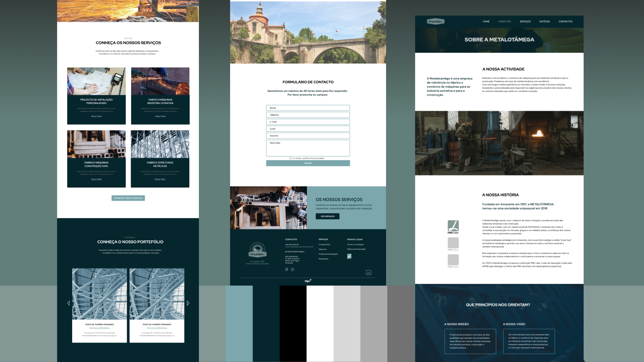Go to previous portfolio slide arrow
Screen dimensions: 644x362
69,303
